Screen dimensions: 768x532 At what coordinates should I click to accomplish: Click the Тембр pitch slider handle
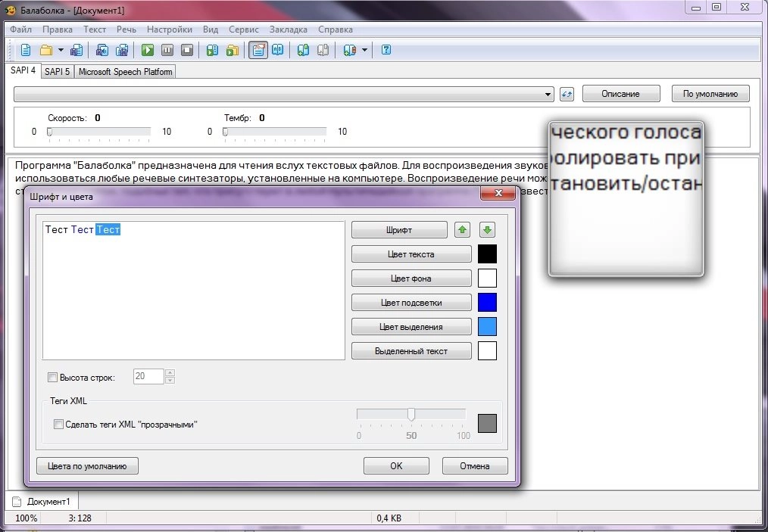[225, 132]
